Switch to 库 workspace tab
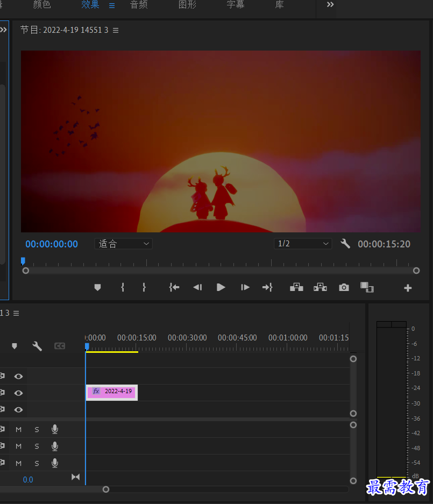This screenshot has width=433, height=504. pyautogui.click(x=279, y=4)
